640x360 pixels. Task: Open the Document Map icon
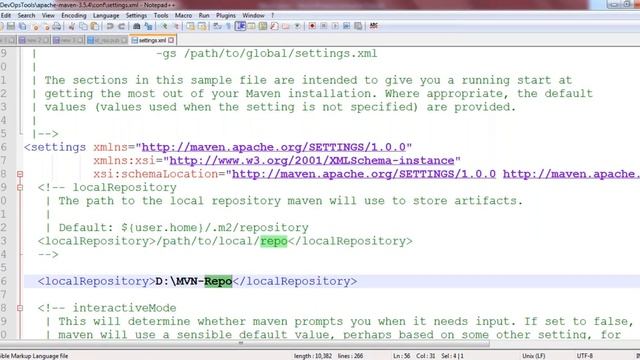[x=262, y=26]
